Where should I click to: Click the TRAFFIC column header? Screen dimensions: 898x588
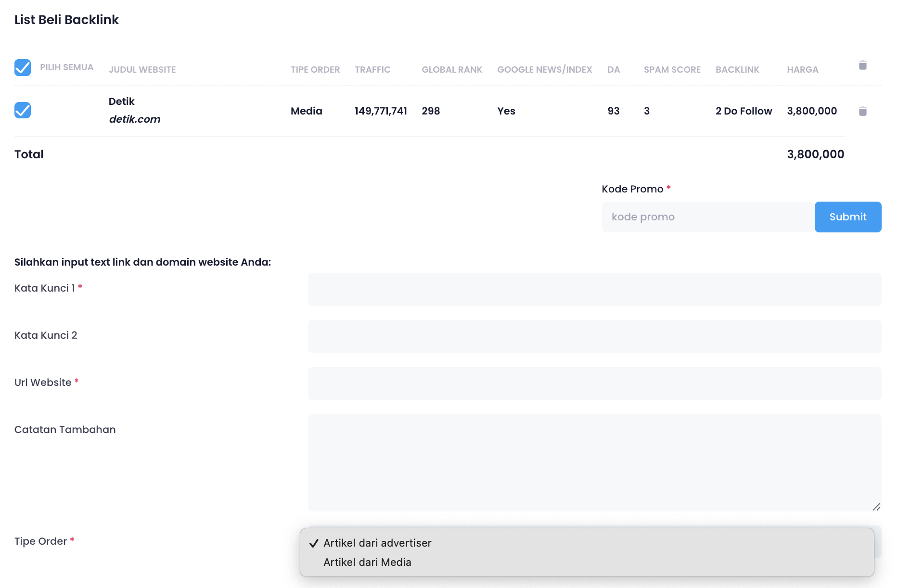click(372, 69)
